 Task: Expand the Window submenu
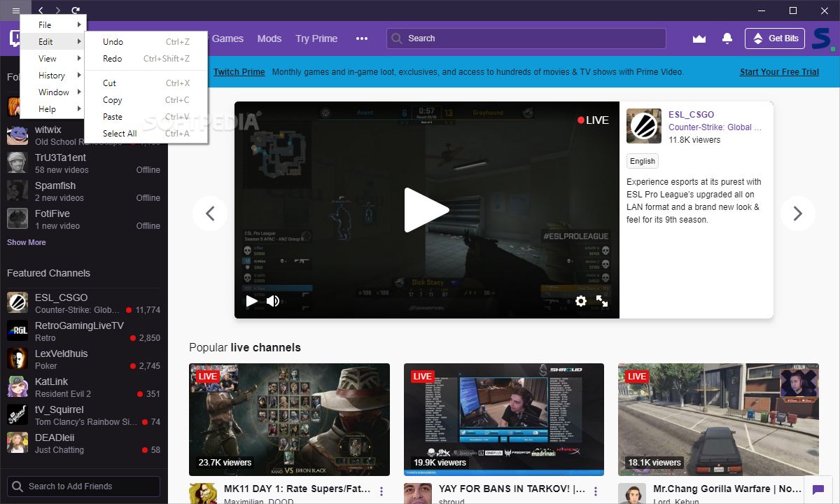[53, 92]
